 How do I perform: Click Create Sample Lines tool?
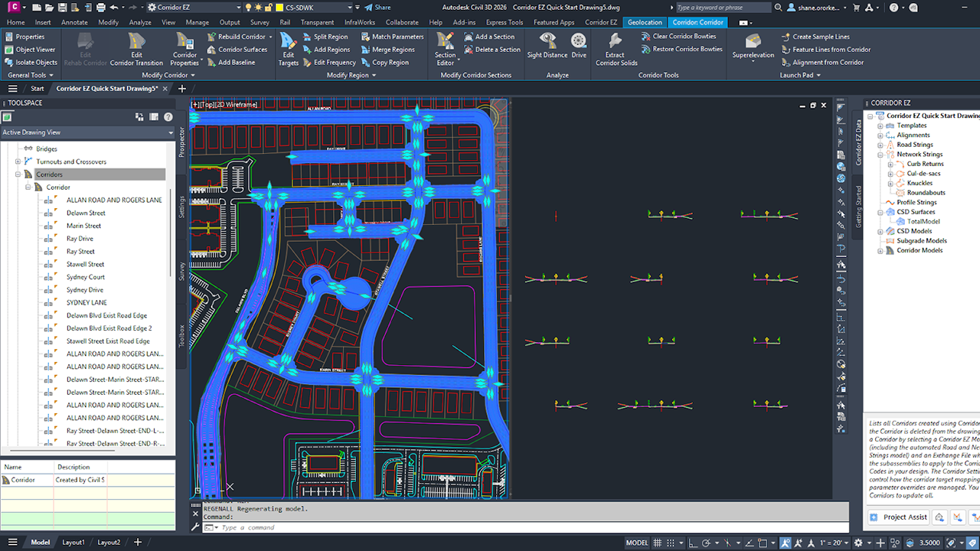(817, 37)
